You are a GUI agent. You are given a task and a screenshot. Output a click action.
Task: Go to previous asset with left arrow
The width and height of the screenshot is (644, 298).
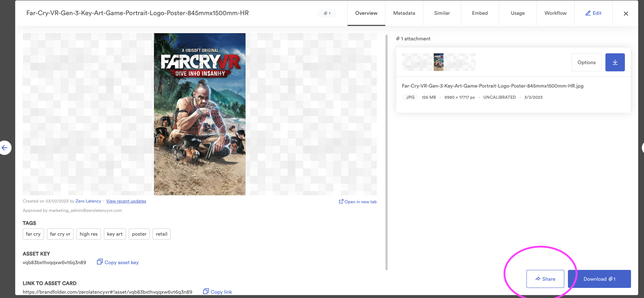5,148
